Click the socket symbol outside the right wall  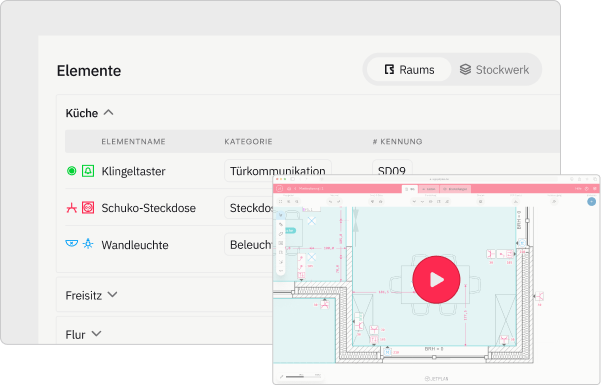[x=539, y=296]
